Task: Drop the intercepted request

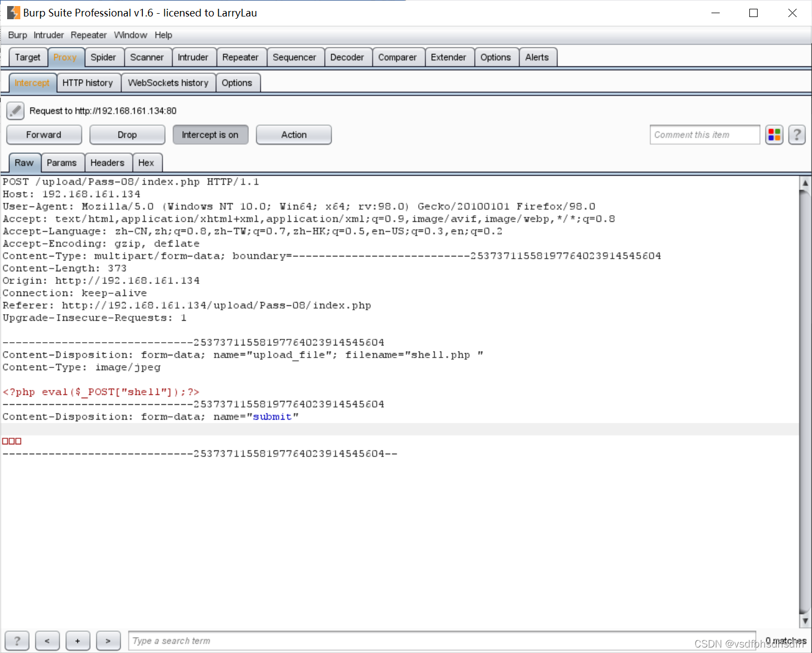Action: 127,135
